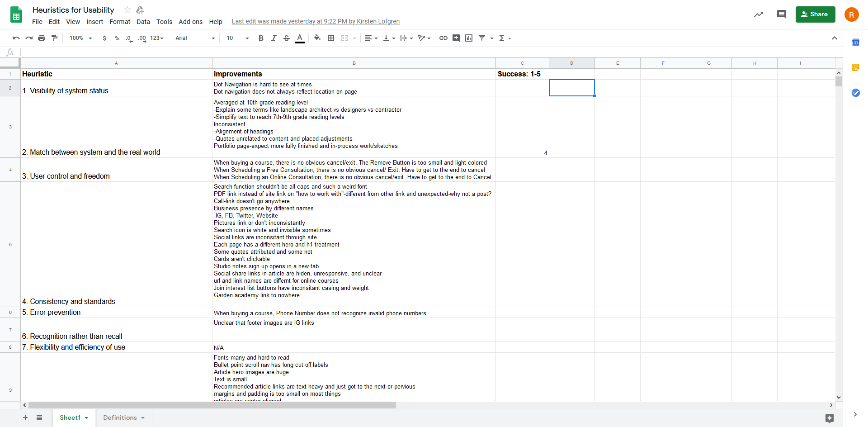The height and width of the screenshot is (427, 868).
Task: Open the Tools menu
Action: tap(164, 22)
